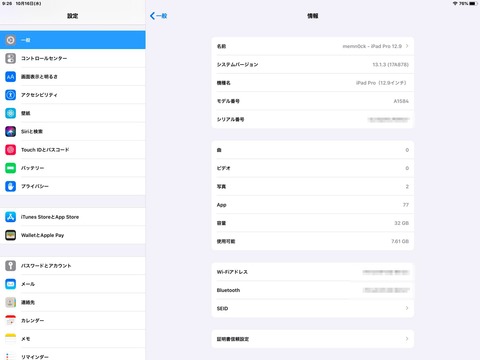Select the App count value 77
The height and width of the screenshot is (360, 480).
tap(406, 205)
